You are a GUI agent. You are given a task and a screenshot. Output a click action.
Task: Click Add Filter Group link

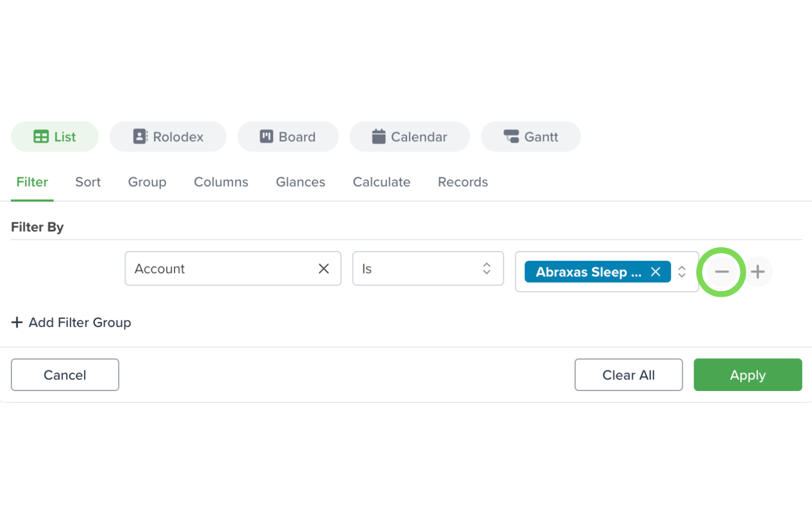71,323
